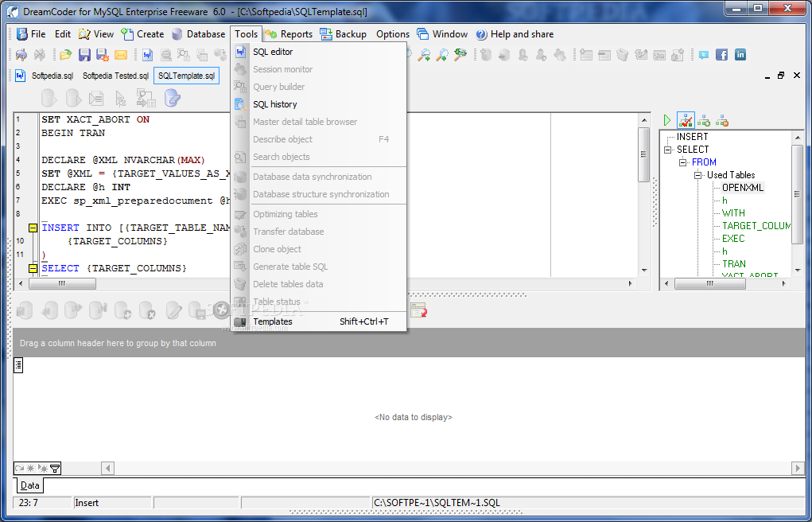
Task: Click the Twitter share icon
Action: click(703, 54)
